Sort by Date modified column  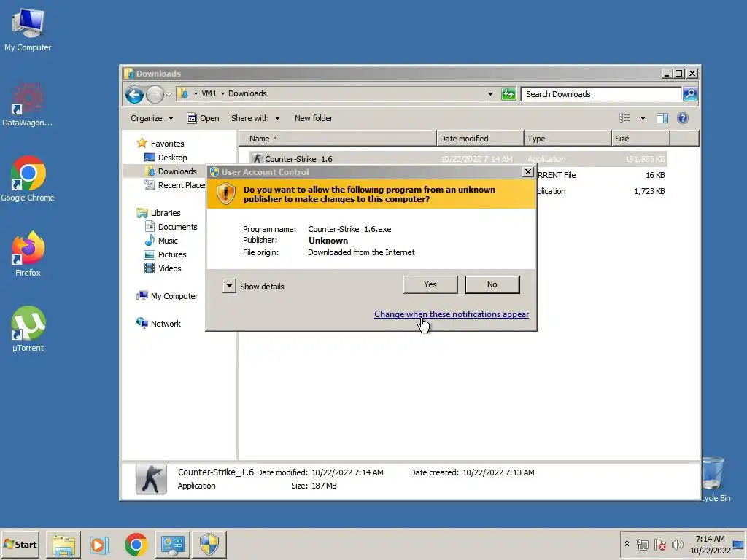(x=480, y=139)
